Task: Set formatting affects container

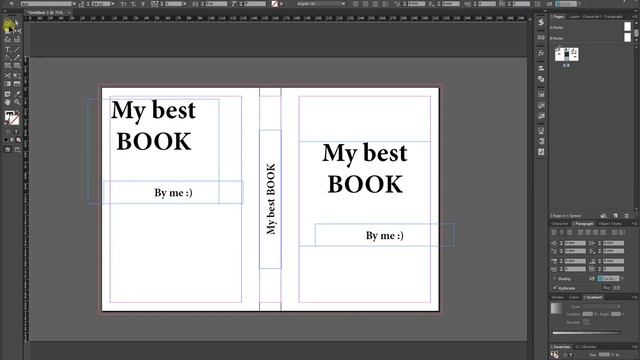Action: tap(8, 131)
